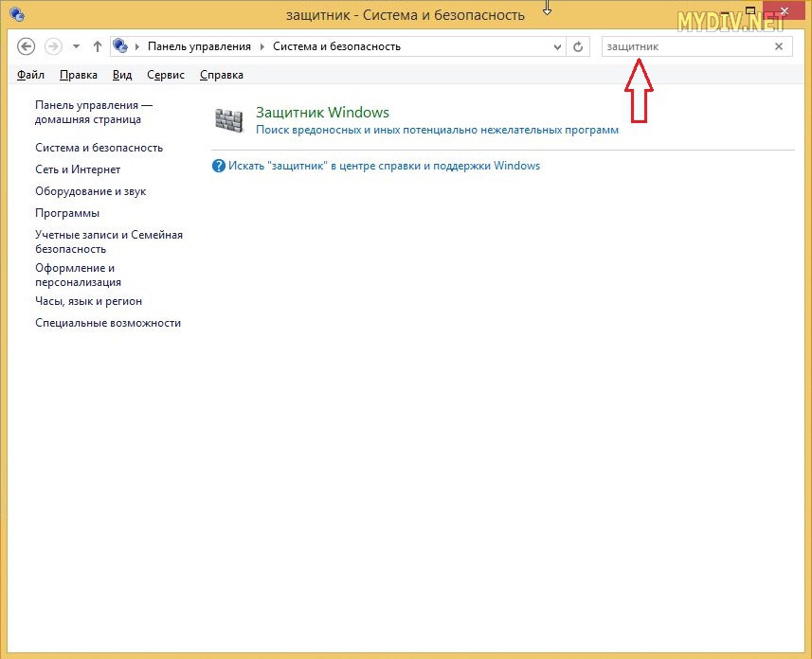Open Оформление и персонализация category
Screen dimensions: 812x659
79,275
